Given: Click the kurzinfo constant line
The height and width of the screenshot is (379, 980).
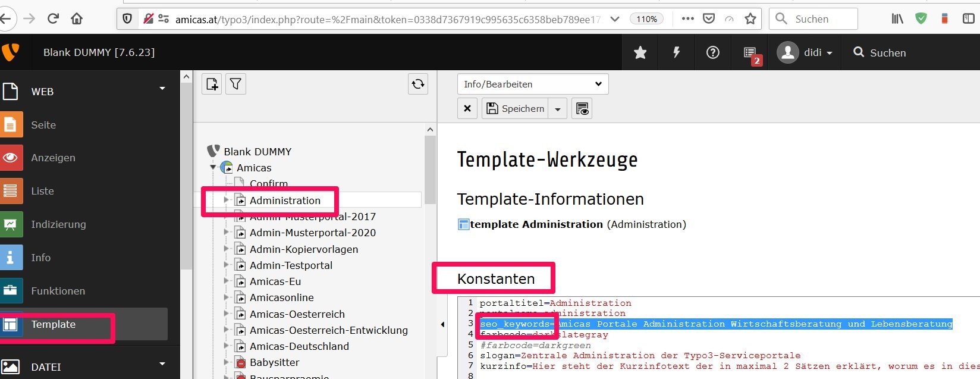Looking at the screenshot, I should point(730,366).
